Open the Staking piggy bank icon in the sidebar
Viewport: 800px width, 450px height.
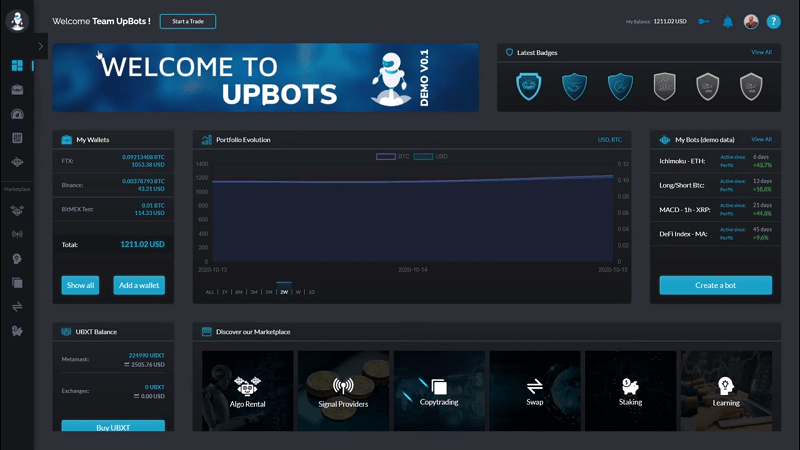coord(17,331)
